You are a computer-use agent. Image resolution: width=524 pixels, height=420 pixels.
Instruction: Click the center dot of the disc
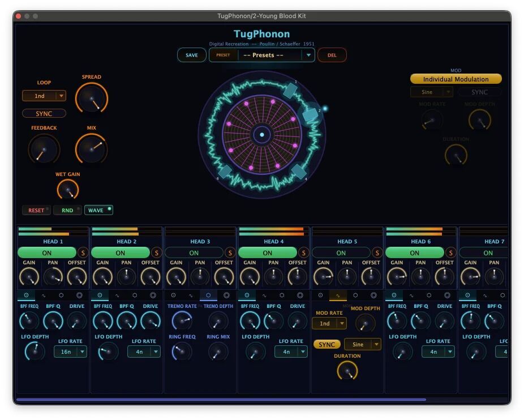262,135
